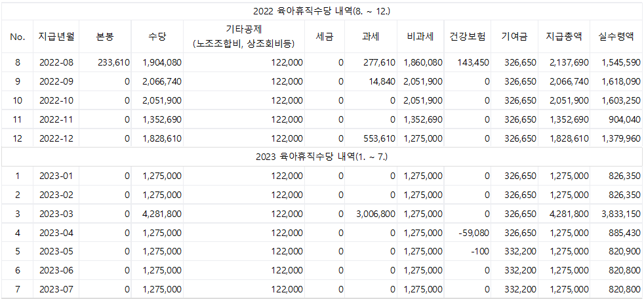644x299 pixels.
Task: Select the 332,200 기여금 cell in 2023-05 row
Action: tap(515, 251)
